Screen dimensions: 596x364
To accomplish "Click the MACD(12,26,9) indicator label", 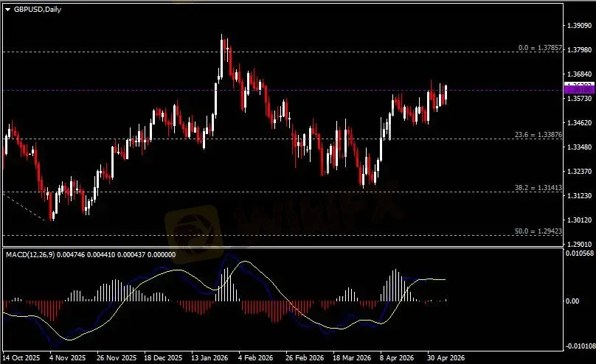I will click(x=30, y=254).
